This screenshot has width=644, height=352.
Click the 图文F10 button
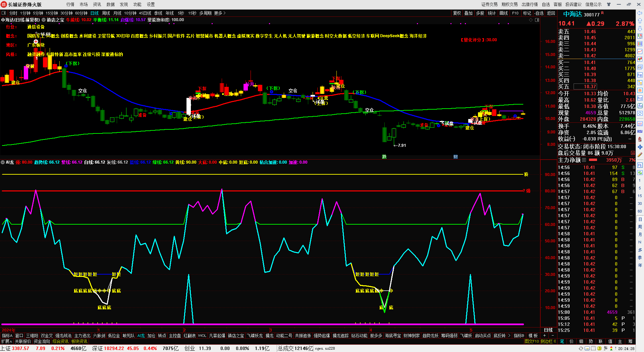point(532,341)
